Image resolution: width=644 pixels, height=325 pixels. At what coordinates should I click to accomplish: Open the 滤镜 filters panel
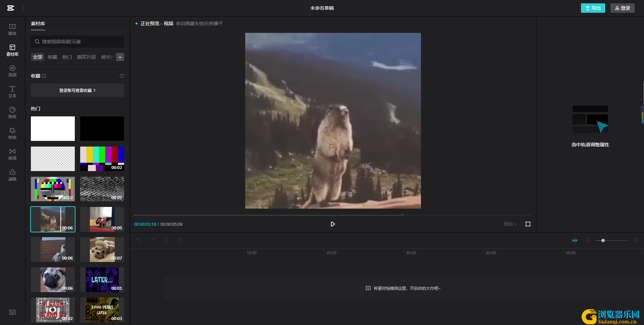tap(12, 175)
